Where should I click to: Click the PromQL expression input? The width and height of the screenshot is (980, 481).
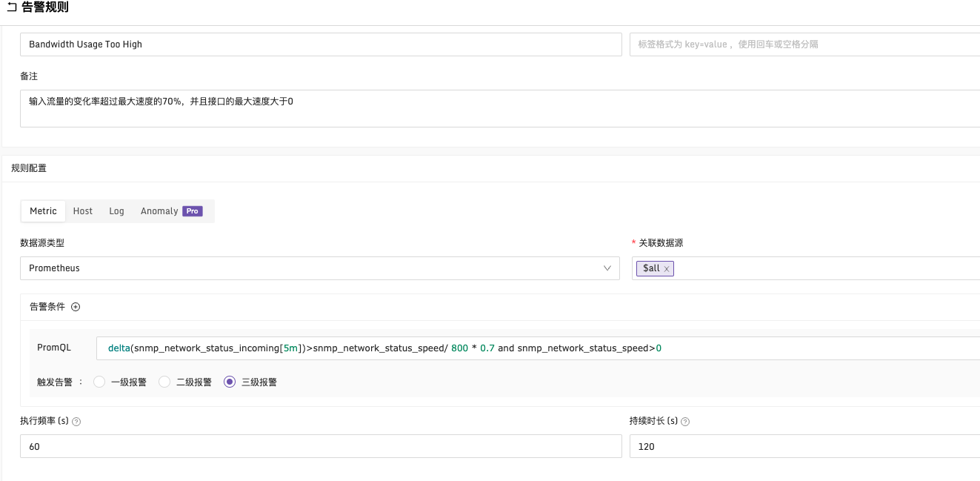click(x=444, y=348)
